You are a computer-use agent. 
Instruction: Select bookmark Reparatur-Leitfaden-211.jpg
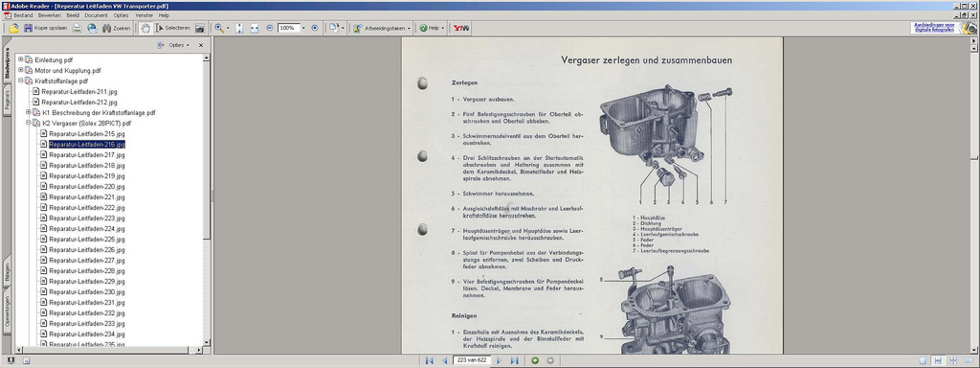click(x=79, y=91)
